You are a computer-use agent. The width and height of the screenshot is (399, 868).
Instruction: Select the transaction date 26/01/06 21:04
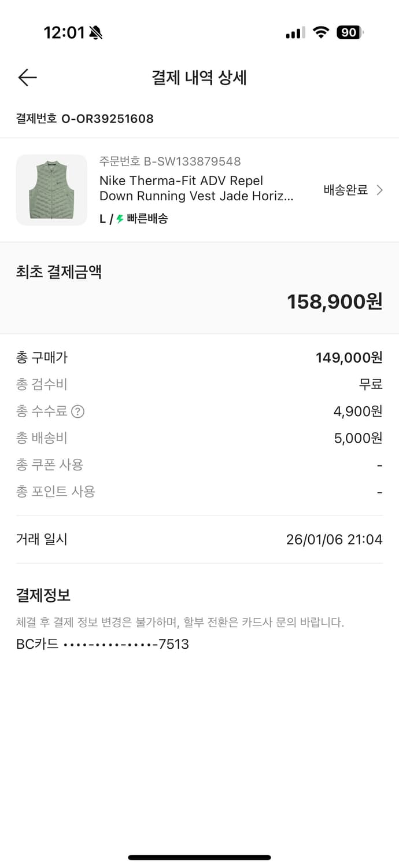334,539
